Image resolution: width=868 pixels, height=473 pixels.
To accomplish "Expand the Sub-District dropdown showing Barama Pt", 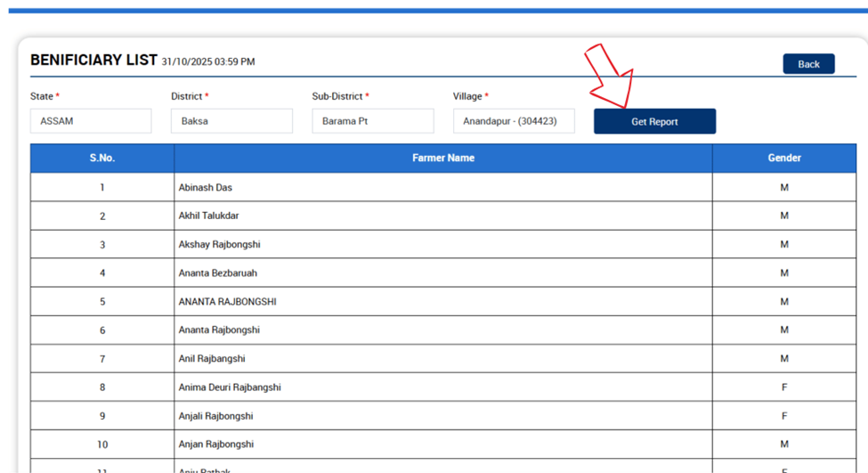I will point(372,121).
